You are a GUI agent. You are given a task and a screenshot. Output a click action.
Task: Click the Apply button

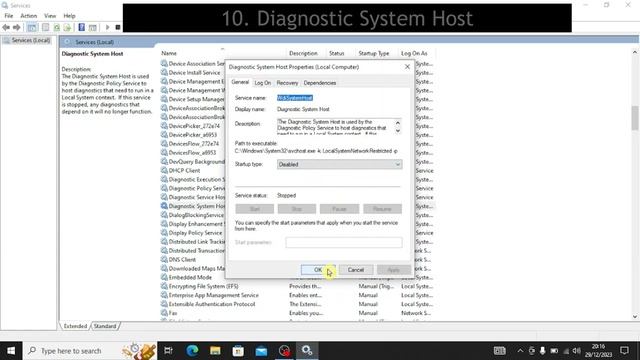(393, 270)
